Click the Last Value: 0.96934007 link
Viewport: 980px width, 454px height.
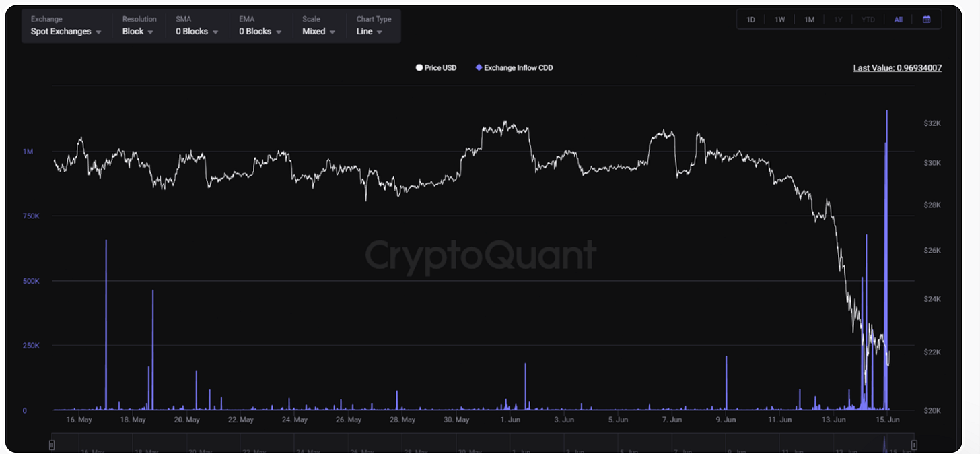point(897,68)
